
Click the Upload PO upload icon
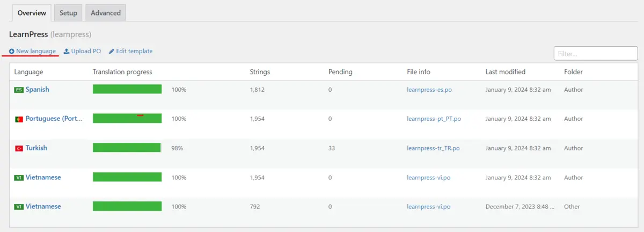tap(67, 52)
